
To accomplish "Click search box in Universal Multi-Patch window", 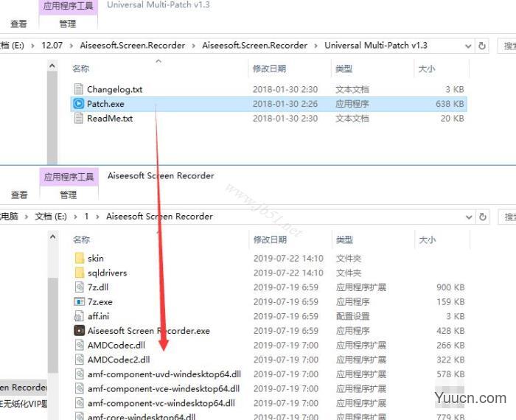I will [x=507, y=46].
